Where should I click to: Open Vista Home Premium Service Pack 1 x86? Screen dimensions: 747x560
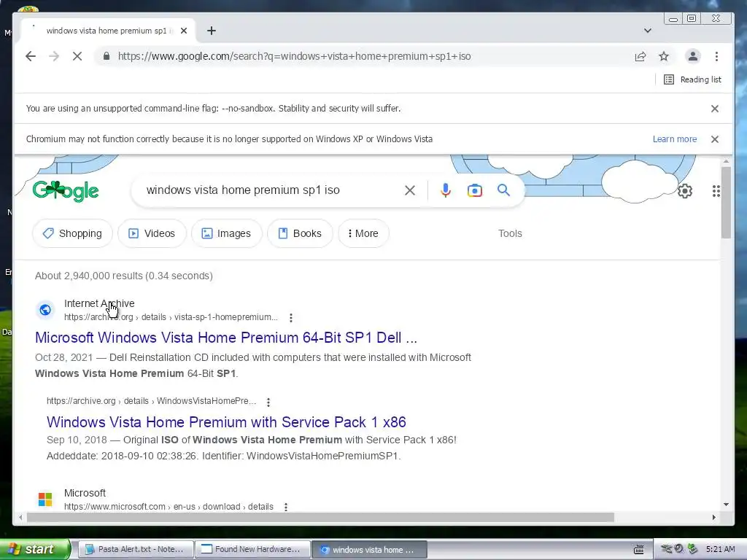pos(226,422)
